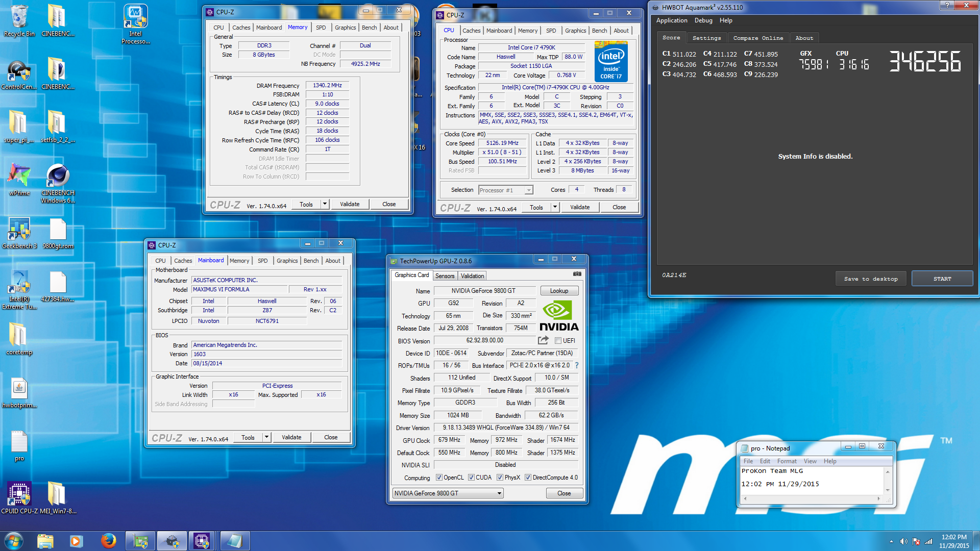Viewport: 980px width, 551px height.
Task: Open Geekbench 3 desktop icon
Action: 19,233
